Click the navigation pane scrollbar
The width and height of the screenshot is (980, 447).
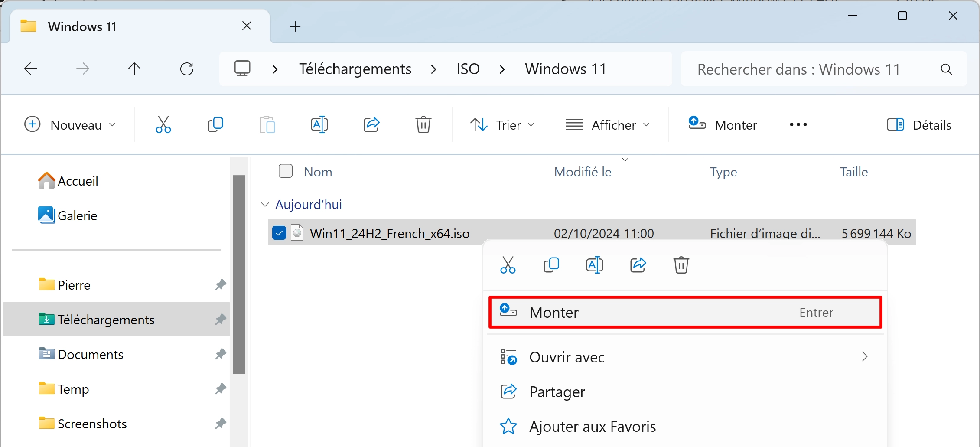point(239,274)
